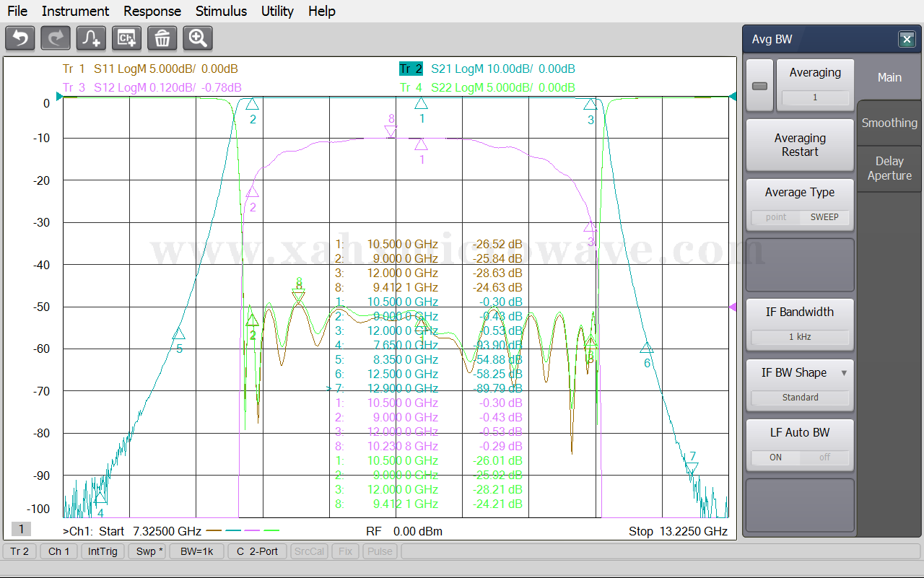924x578 pixels.
Task: Add a new trace with toolbar icon
Action: 91,38
